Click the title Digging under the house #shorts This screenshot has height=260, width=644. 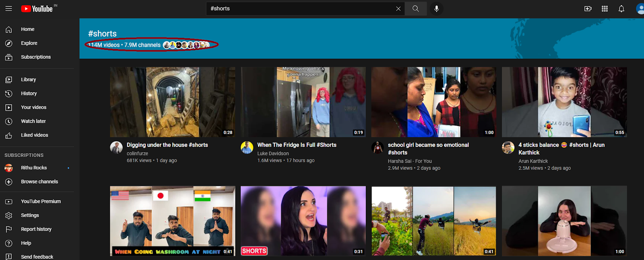pyautogui.click(x=167, y=145)
